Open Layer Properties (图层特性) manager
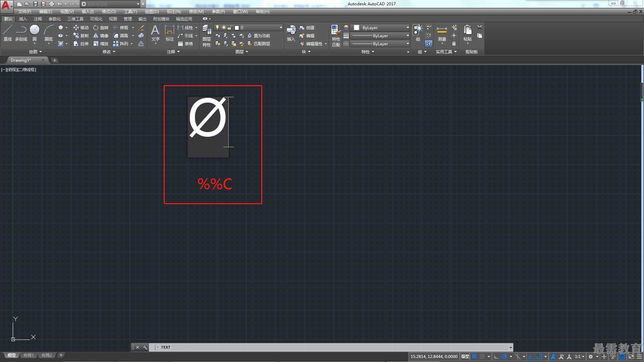 pos(207,36)
